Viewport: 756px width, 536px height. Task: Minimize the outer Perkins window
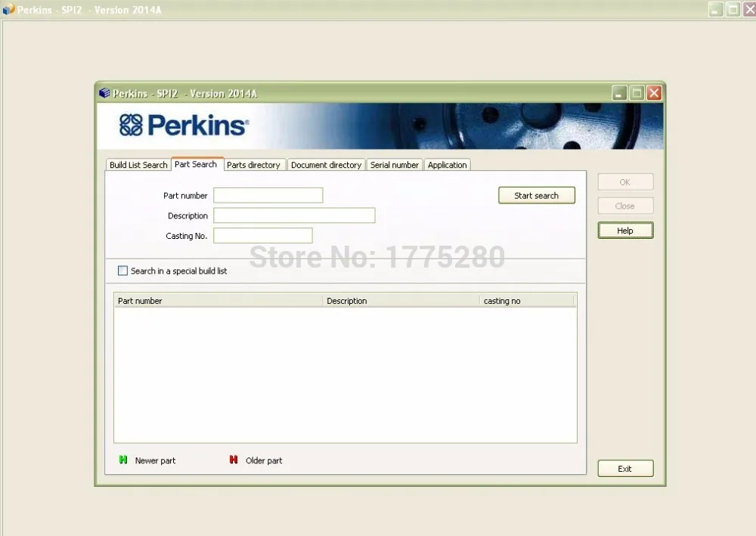coord(715,9)
